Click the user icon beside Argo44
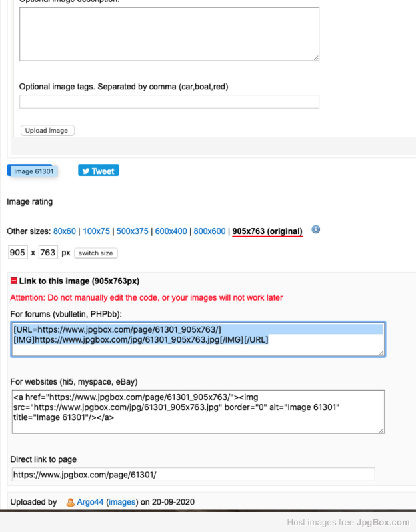This screenshot has width=416, height=532. tap(70, 502)
